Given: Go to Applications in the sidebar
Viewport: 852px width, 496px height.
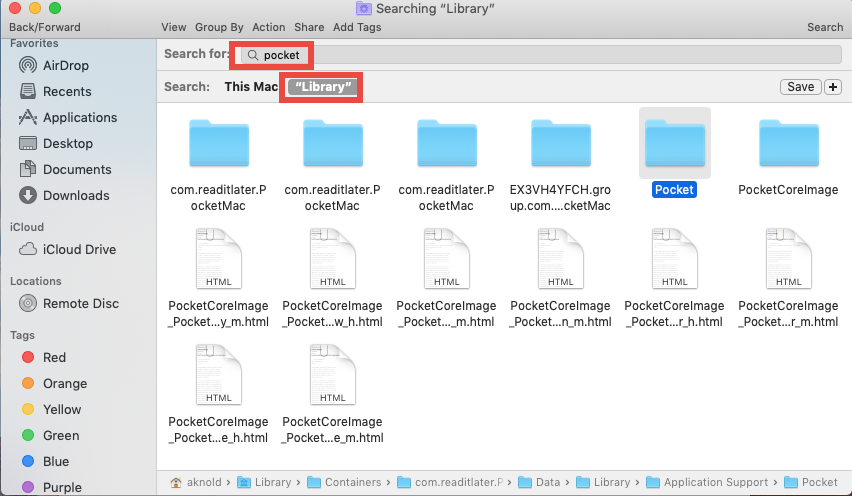Looking at the screenshot, I should pos(68,117).
